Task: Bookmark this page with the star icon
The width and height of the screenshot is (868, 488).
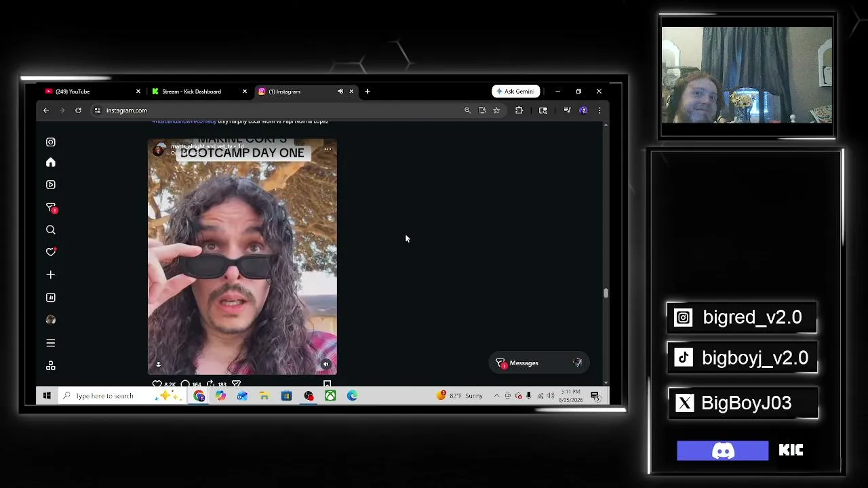Action: (x=496, y=110)
